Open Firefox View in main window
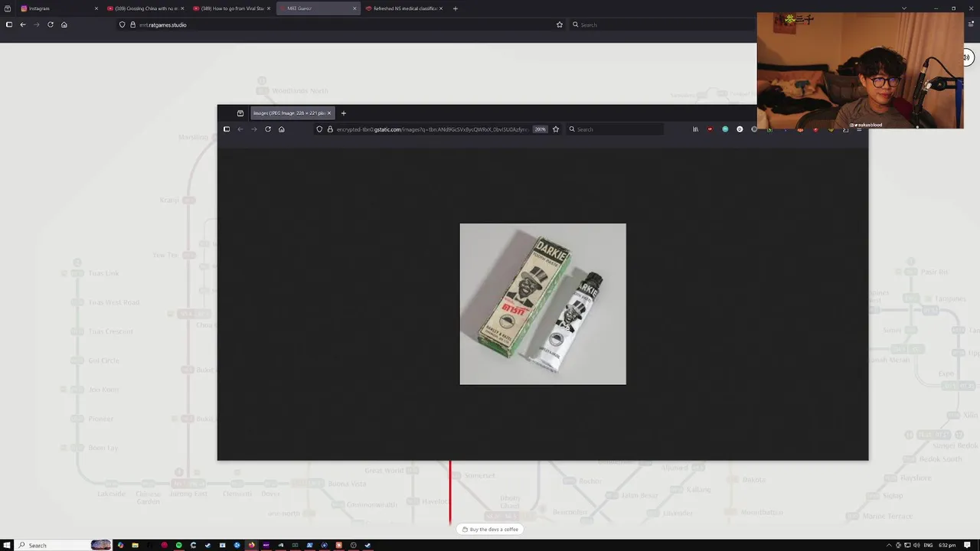Viewport: 980px width, 551px height. 8,8
